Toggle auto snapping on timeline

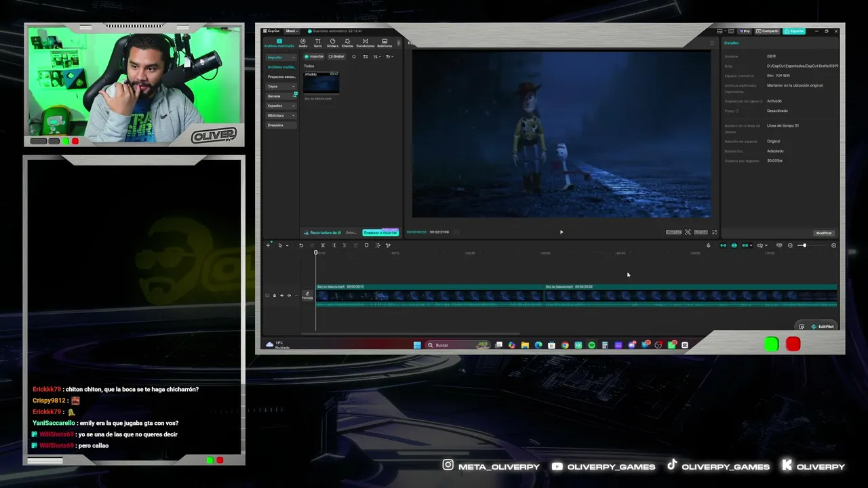pos(734,245)
